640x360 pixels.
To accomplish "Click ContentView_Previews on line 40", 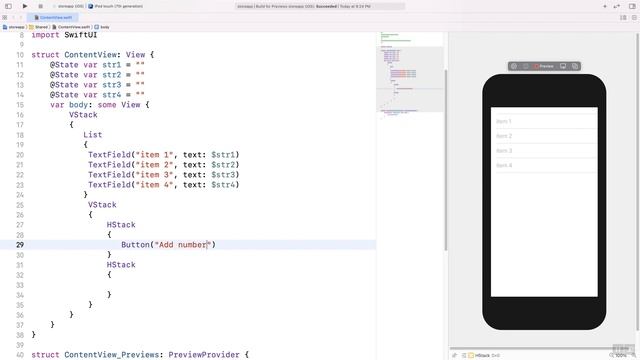I will [x=113, y=355].
